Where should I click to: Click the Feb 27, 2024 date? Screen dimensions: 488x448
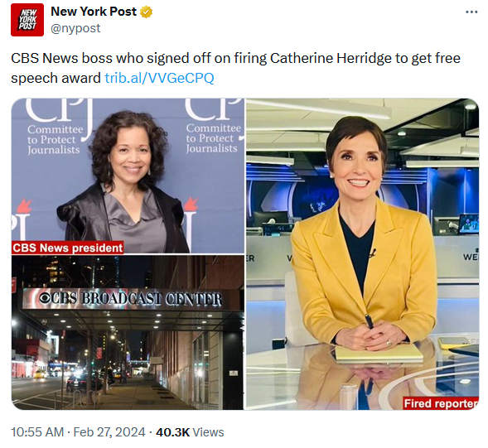pyautogui.click(x=109, y=432)
